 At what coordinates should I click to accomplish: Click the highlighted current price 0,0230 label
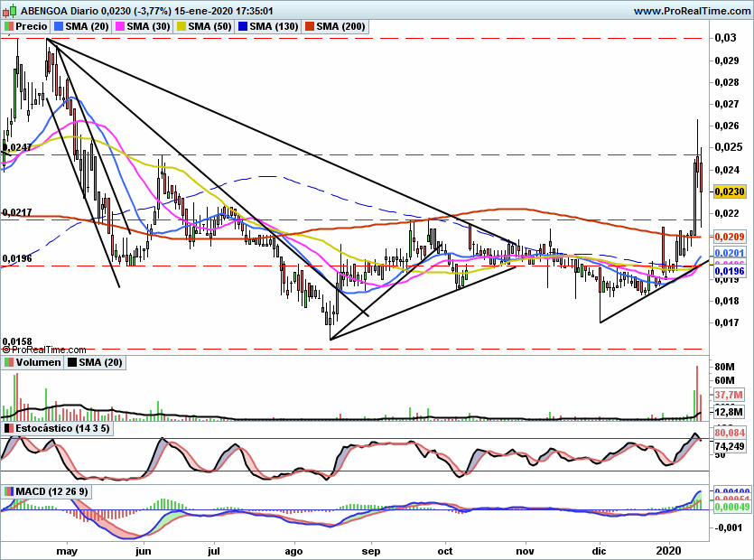point(730,191)
